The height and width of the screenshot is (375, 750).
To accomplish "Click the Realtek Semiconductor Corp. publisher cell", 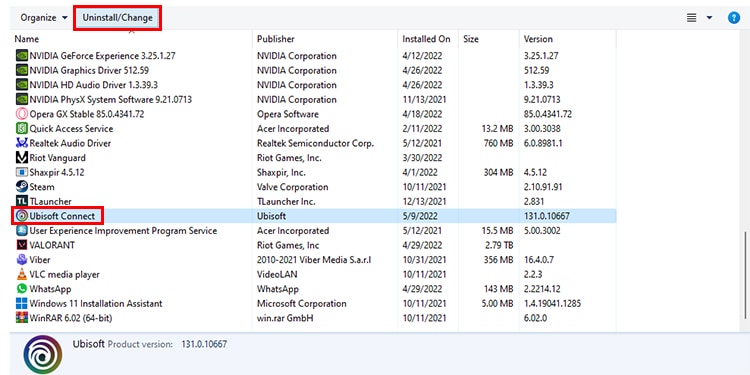I will click(x=316, y=143).
